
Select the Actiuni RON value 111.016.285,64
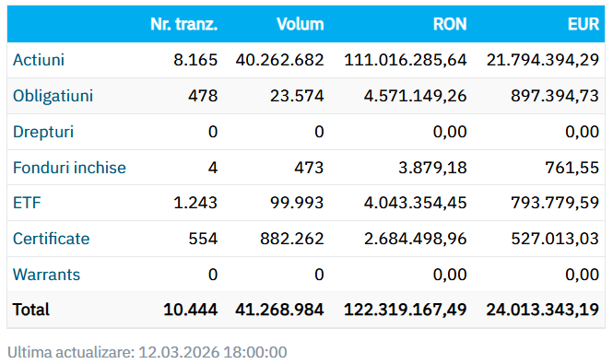(x=406, y=60)
